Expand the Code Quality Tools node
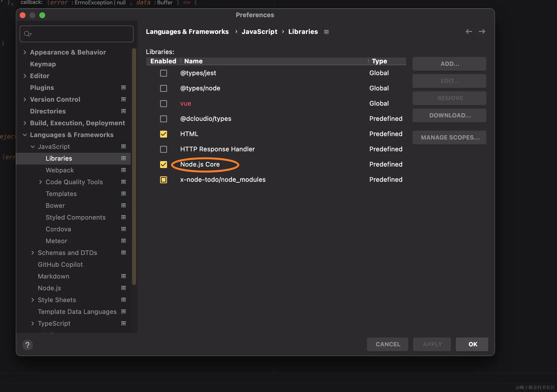Viewport: 557px width, 392px height. tap(41, 182)
